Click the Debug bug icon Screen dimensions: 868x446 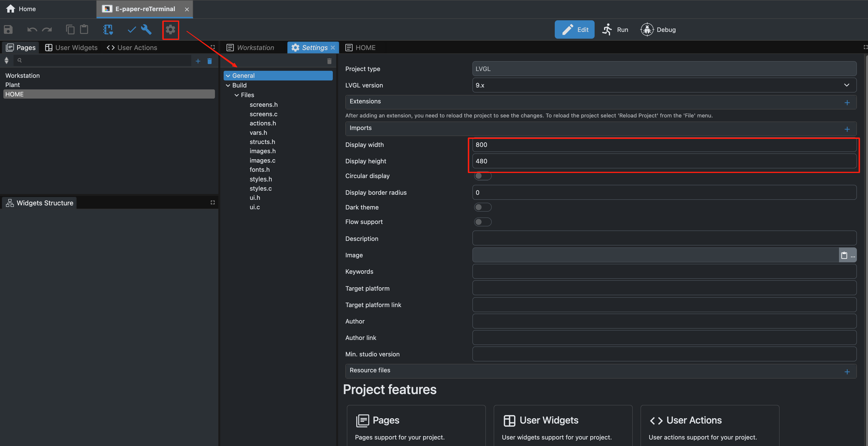click(x=647, y=30)
